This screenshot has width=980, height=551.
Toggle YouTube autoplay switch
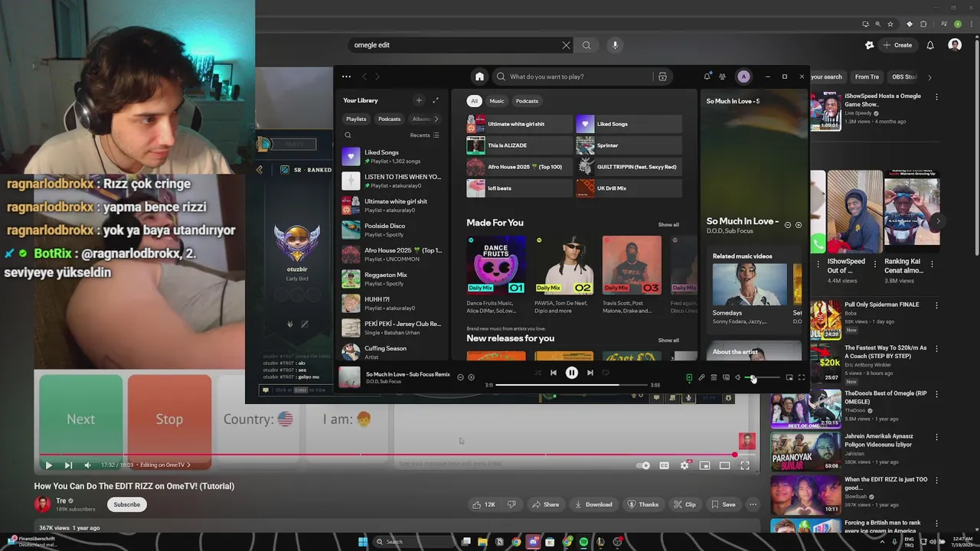pos(643,465)
